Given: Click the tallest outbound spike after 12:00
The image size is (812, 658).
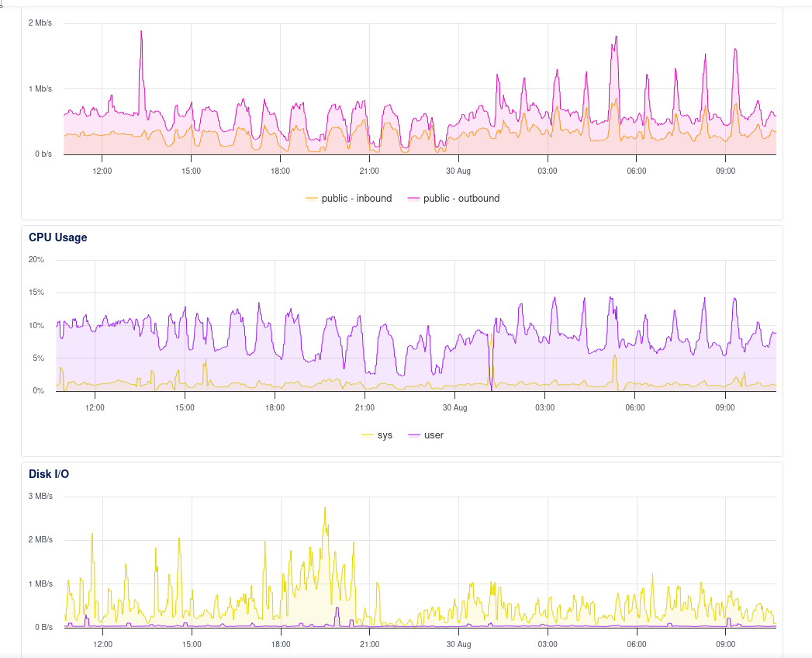Looking at the screenshot, I should click(x=141, y=33).
